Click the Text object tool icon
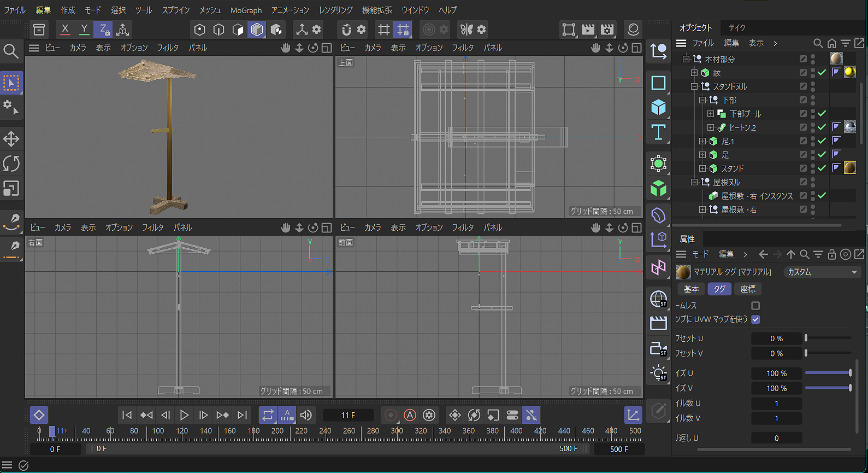The height and width of the screenshot is (473, 868). (x=658, y=132)
